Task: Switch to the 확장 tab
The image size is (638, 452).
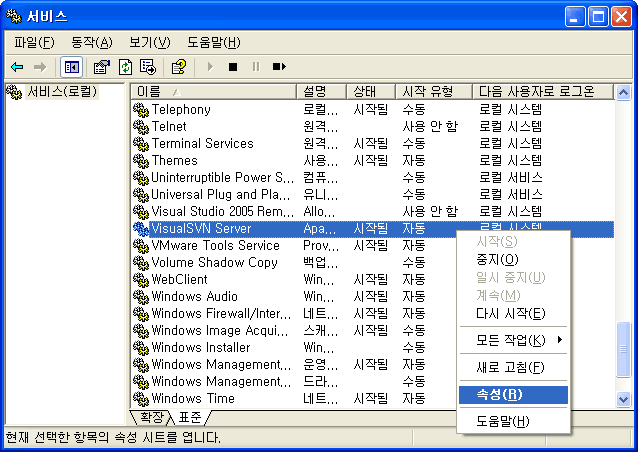Action: (152, 417)
